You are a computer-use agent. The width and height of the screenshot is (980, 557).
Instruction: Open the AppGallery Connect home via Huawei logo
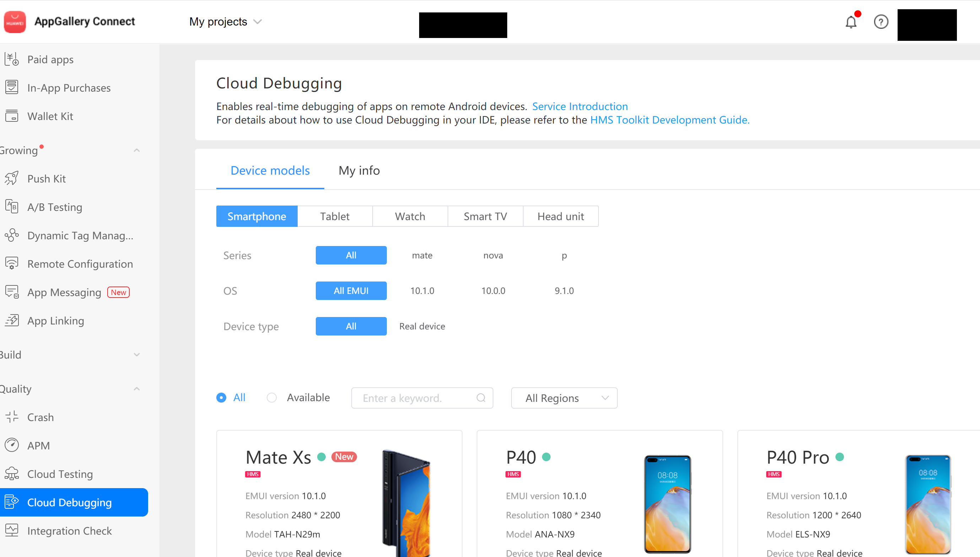pyautogui.click(x=15, y=22)
